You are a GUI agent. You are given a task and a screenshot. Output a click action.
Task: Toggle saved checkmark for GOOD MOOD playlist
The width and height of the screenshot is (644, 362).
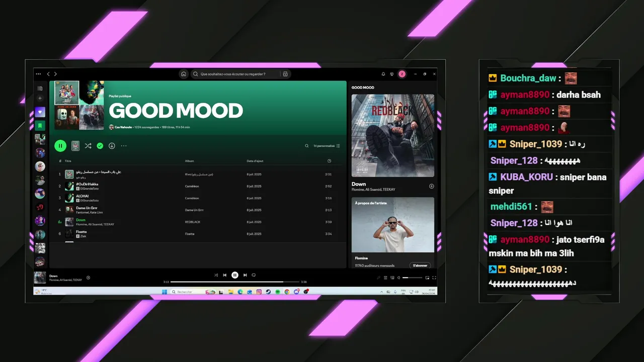[x=100, y=146]
